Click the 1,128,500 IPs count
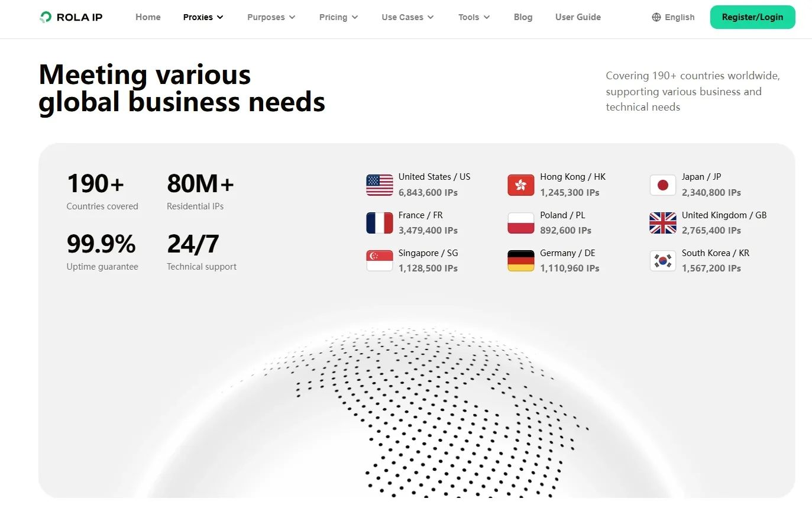This screenshot has height=508, width=812. point(428,268)
